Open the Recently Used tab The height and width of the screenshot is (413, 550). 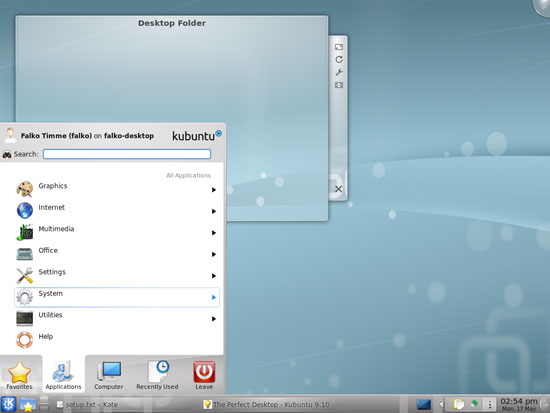[x=157, y=375]
